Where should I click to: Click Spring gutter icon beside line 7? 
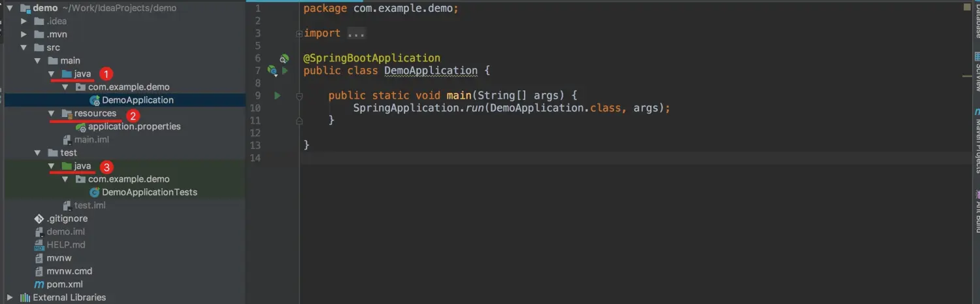coord(272,71)
